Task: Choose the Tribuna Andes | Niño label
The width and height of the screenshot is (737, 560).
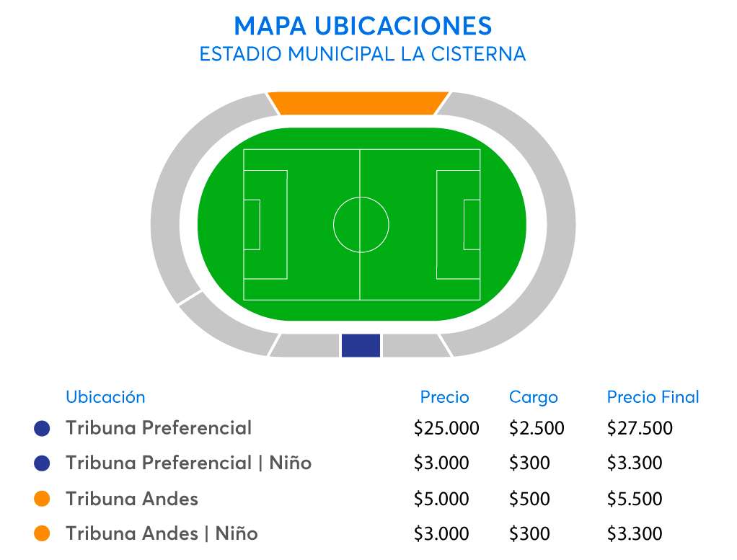Action: (x=162, y=533)
